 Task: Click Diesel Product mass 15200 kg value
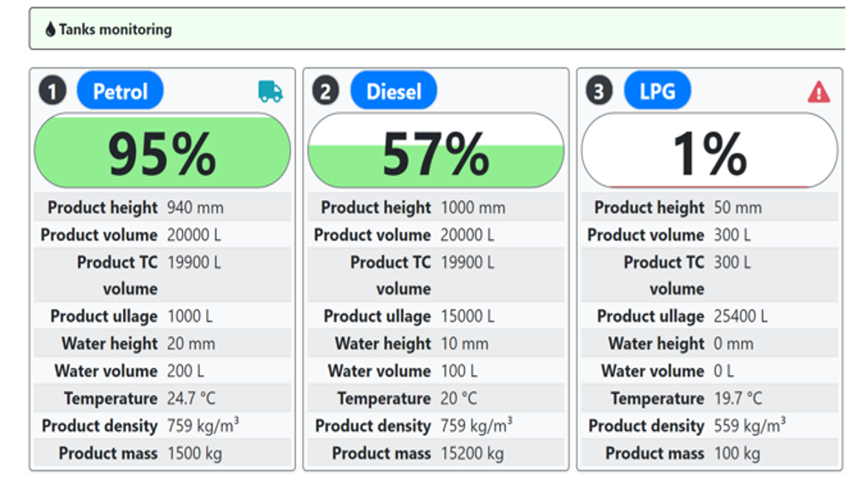[472, 454]
